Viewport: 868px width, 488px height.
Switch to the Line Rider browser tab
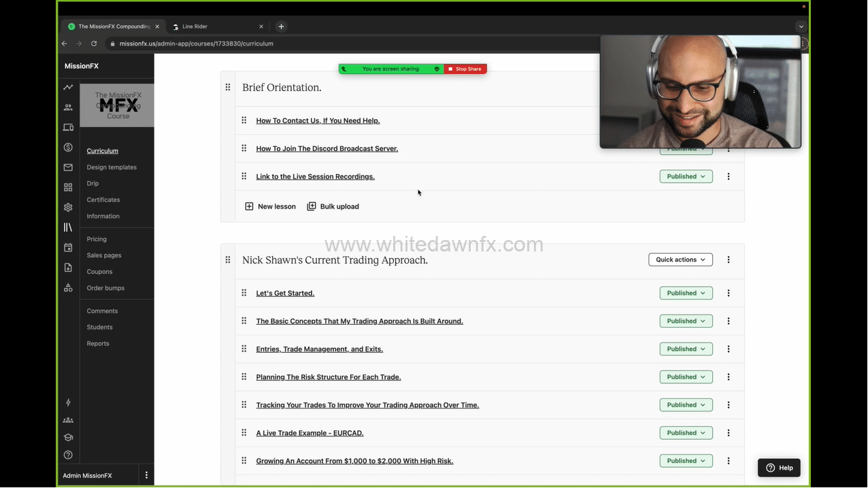(213, 27)
